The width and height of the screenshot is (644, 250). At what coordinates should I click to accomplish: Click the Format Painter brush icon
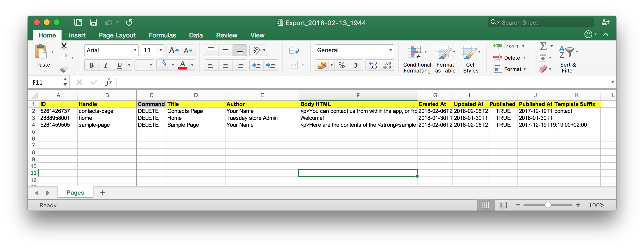coord(64,69)
